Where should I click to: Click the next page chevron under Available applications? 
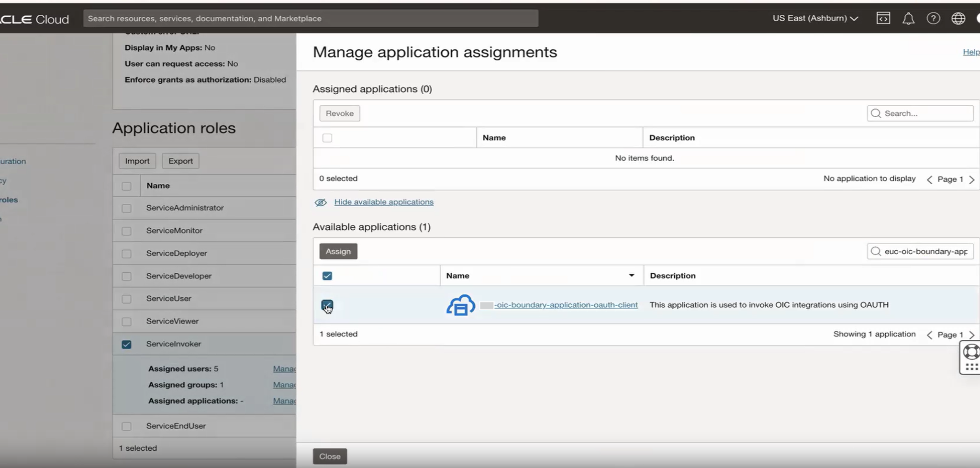point(973,334)
